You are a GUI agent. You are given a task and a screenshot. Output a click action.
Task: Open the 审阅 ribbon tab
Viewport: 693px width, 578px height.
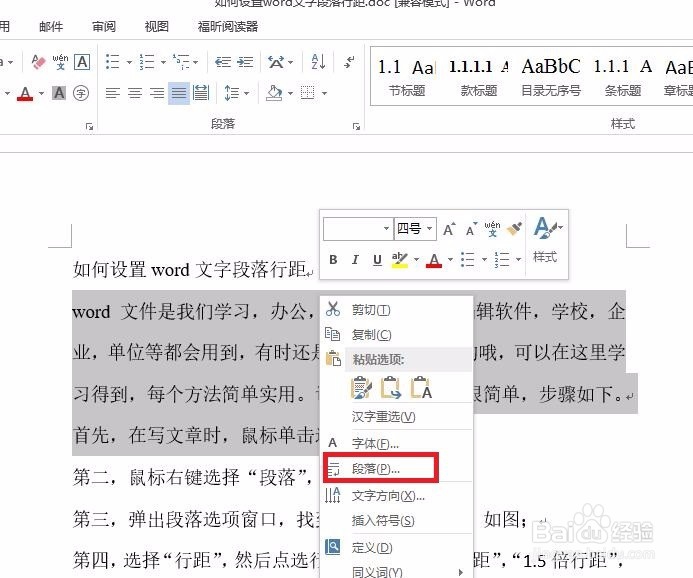point(104,27)
